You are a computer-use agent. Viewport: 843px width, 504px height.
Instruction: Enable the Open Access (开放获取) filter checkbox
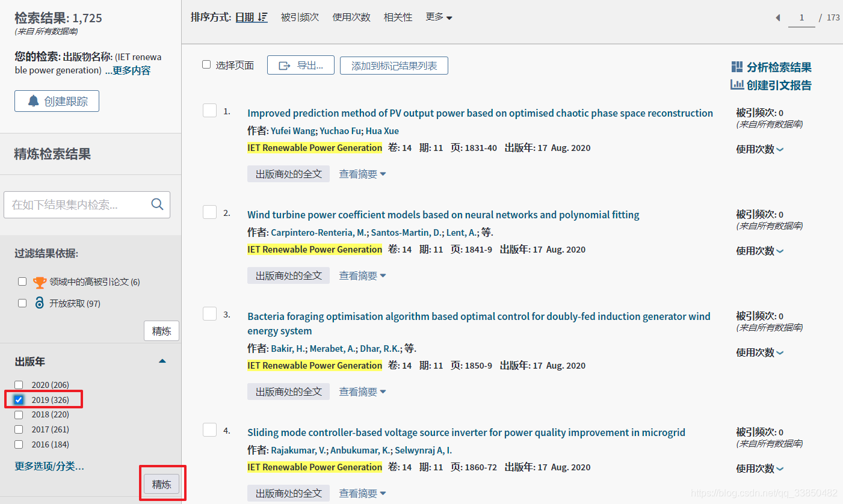tap(22, 303)
